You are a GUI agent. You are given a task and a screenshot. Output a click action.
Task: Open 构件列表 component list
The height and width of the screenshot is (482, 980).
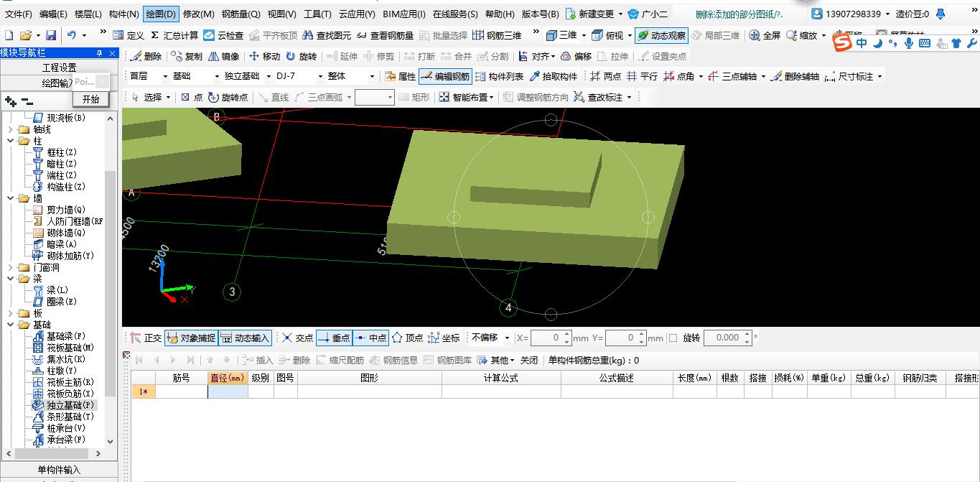point(499,76)
